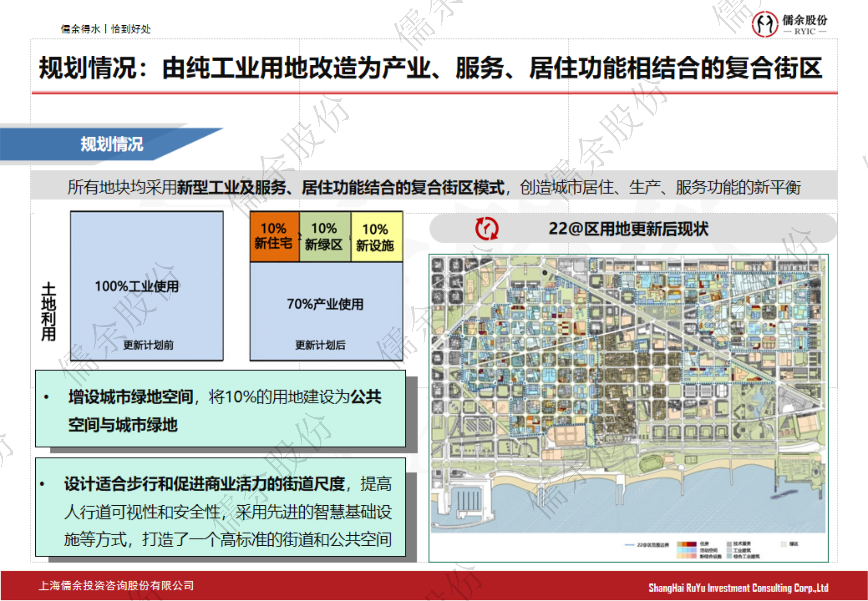868x601 pixels.
Task: Click the ShangHai RuYu Investment Consulting footer text
Action: (738, 588)
